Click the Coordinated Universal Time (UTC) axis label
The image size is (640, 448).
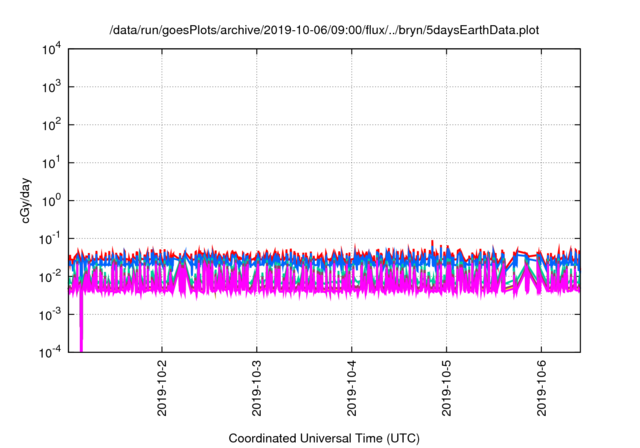point(324,438)
